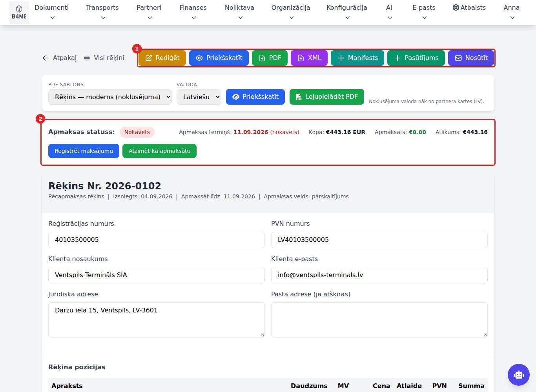The width and height of the screenshot is (536, 392).
Task: Open the Valoda language dropdown
Action: [x=199, y=97]
